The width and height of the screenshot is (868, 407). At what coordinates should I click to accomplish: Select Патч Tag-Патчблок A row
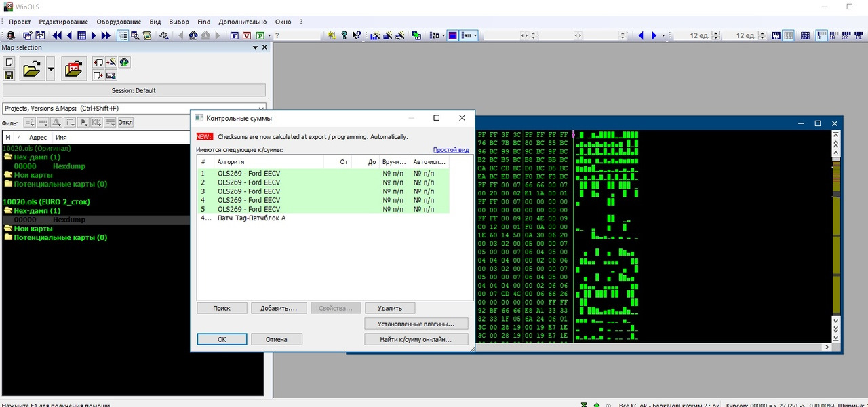point(323,218)
